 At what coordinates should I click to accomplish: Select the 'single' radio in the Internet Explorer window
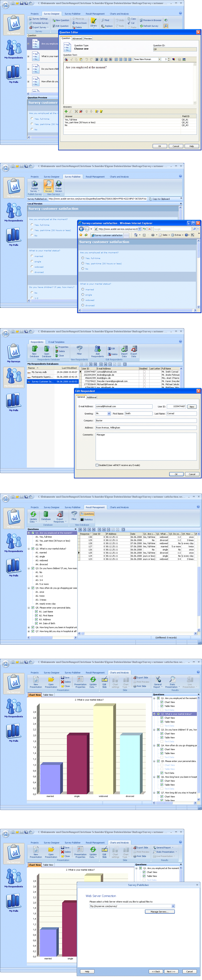coord(83,294)
